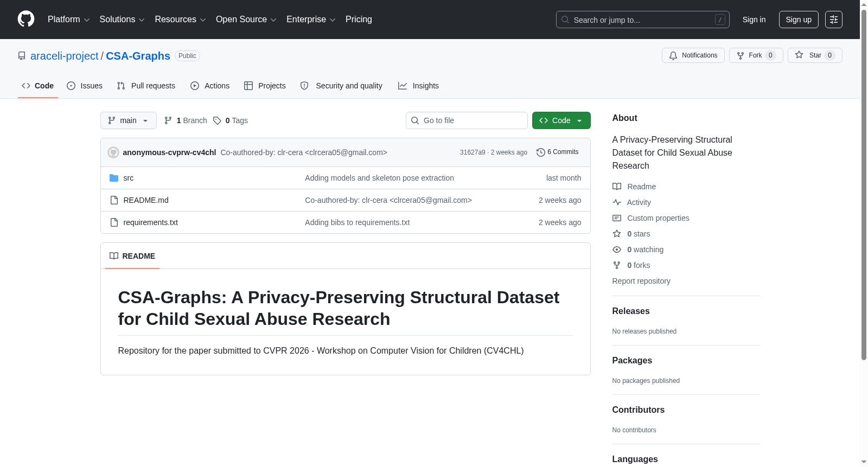
Task: Switch to the Issues tab
Action: (x=85, y=86)
